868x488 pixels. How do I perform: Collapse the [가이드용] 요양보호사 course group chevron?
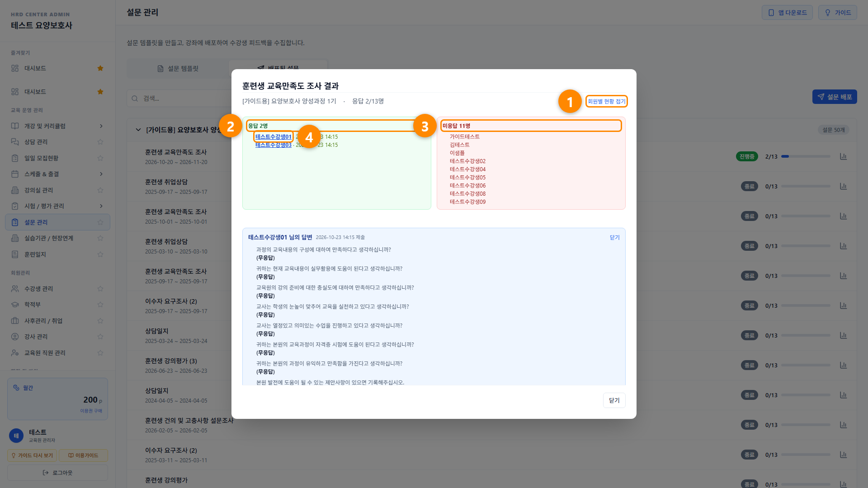coord(138,130)
